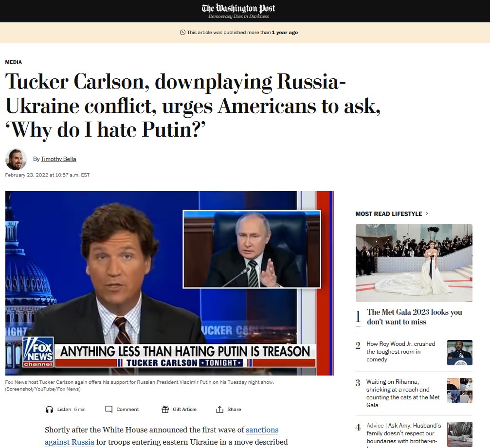View Timothy Bella's author photo
The width and height of the screenshot is (490, 448).
click(16, 159)
